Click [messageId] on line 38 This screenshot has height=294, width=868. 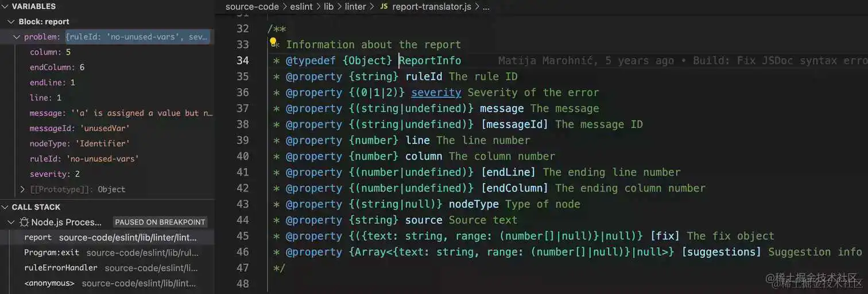tap(514, 124)
